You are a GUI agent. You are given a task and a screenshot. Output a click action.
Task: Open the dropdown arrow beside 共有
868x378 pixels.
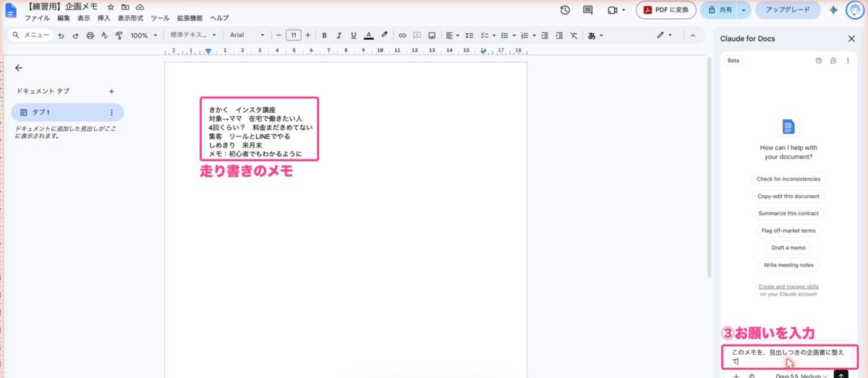coord(744,10)
